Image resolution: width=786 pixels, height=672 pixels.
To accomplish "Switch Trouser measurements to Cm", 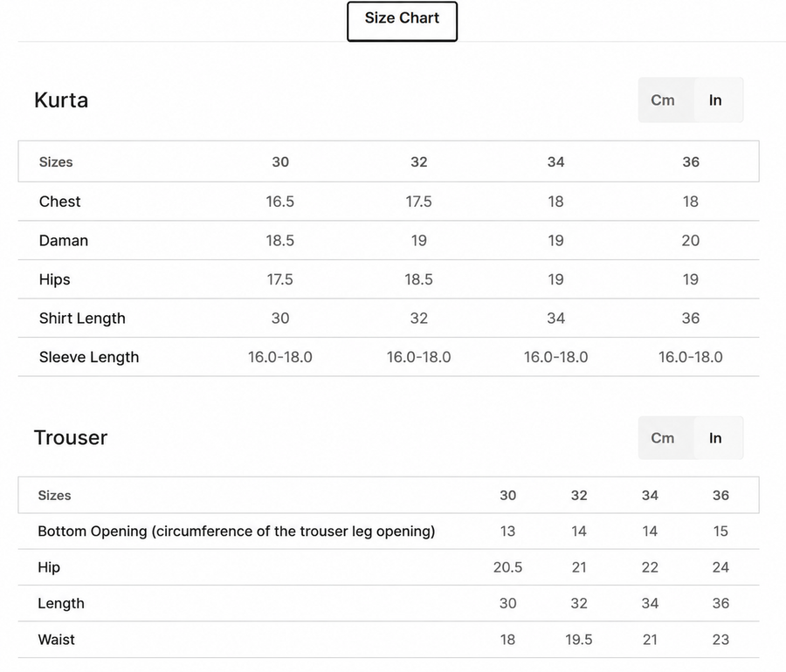I will (x=663, y=438).
